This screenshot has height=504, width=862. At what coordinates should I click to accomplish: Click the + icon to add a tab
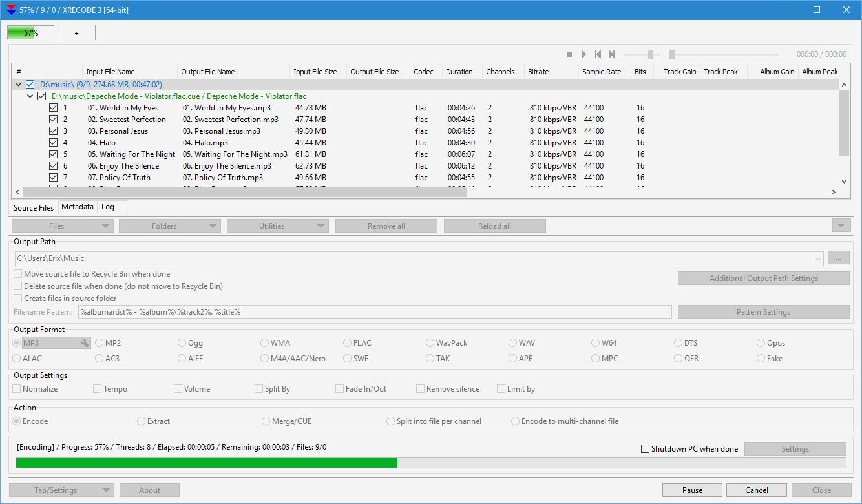[x=76, y=32]
